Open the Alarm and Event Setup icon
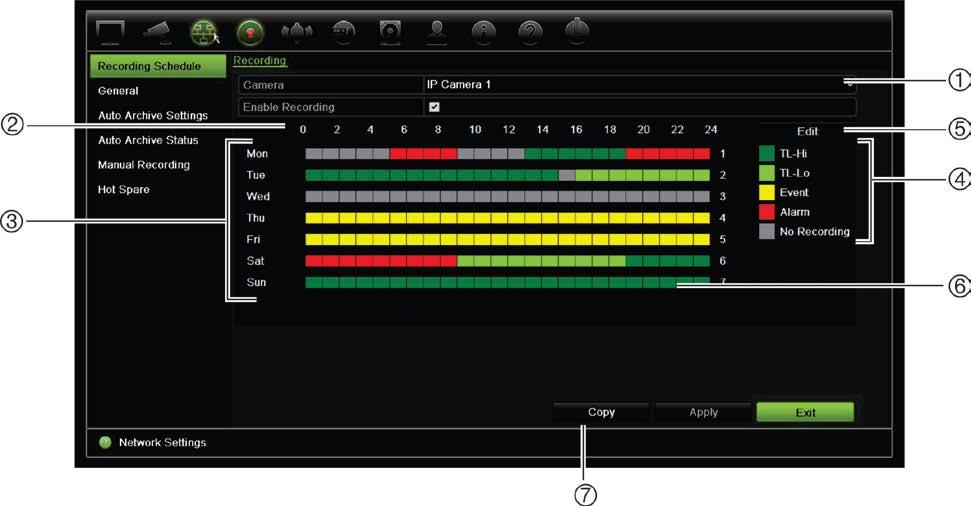 click(x=297, y=33)
